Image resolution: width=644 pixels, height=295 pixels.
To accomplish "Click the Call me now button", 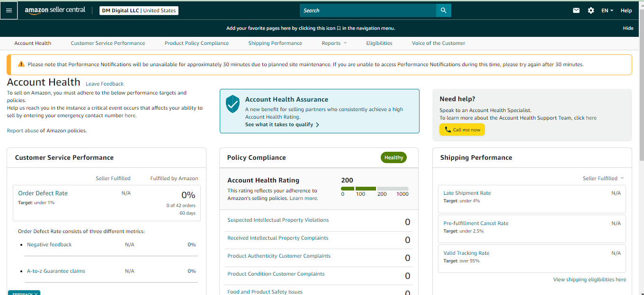I will [x=462, y=130].
